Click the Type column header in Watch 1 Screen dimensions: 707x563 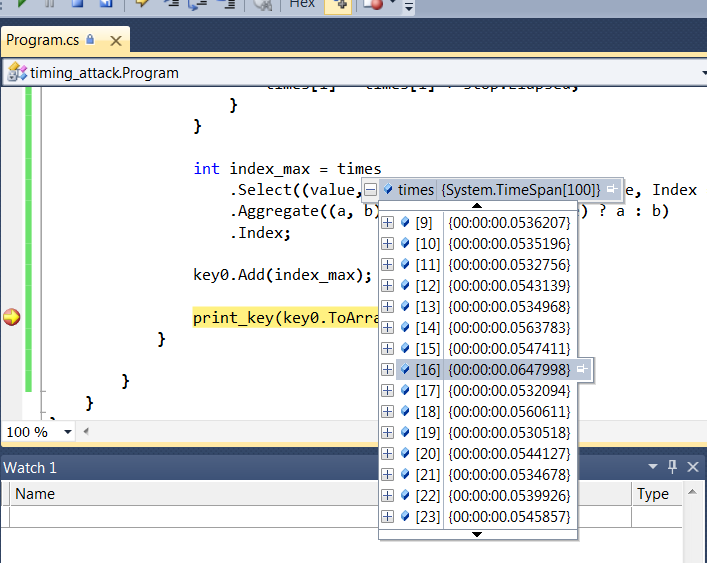pos(656,494)
